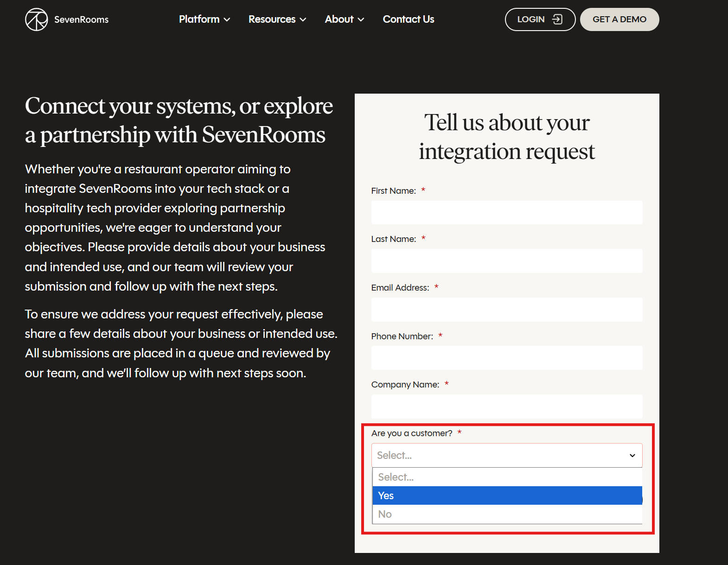Image resolution: width=728 pixels, height=565 pixels.
Task: Focus the Phone Number field
Action: click(x=506, y=358)
